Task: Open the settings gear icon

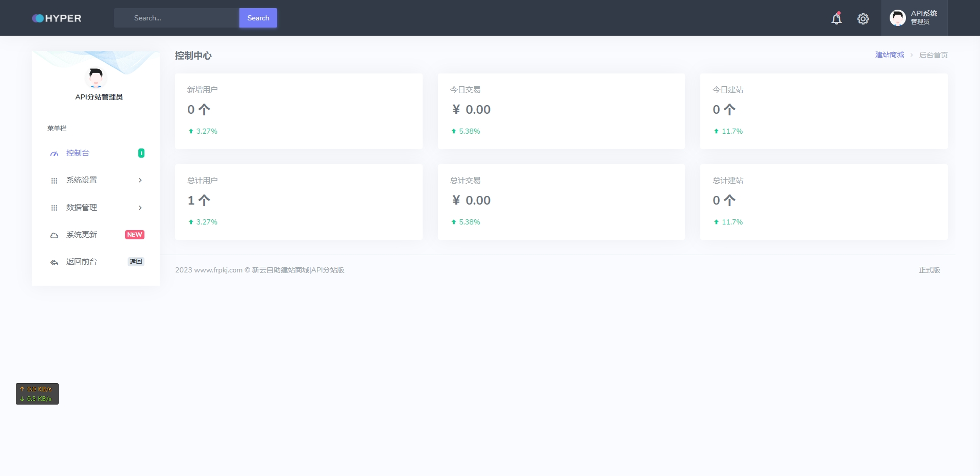Action: (x=863, y=19)
